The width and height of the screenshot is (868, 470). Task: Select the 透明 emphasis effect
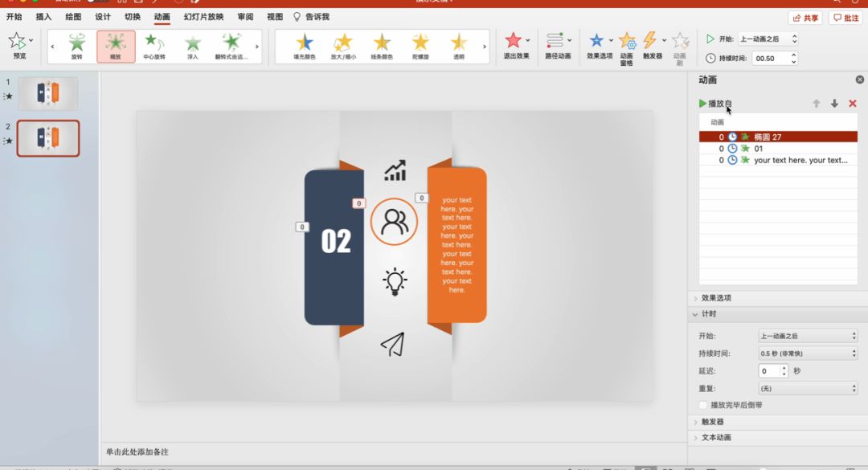(x=459, y=46)
